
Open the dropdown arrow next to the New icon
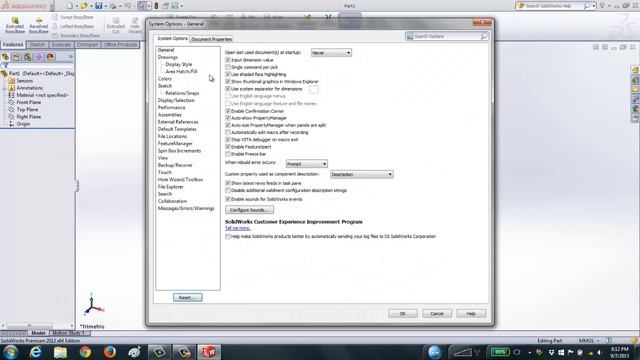[x=76, y=6]
